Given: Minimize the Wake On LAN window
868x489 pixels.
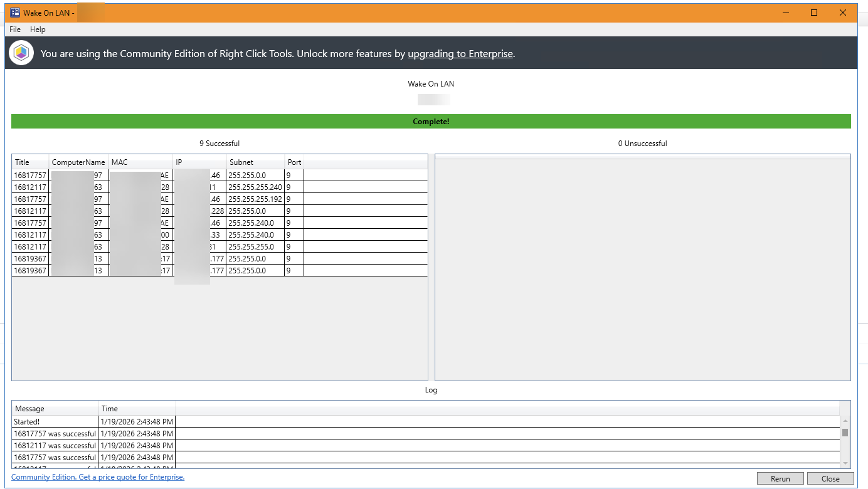Looking at the screenshot, I should pyautogui.click(x=785, y=13).
